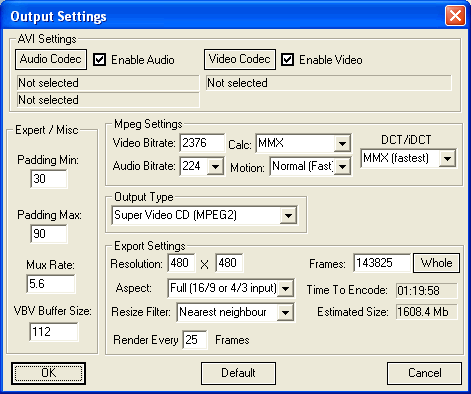Open the Audio Codec selection
471x394 pixels.
point(51,59)
